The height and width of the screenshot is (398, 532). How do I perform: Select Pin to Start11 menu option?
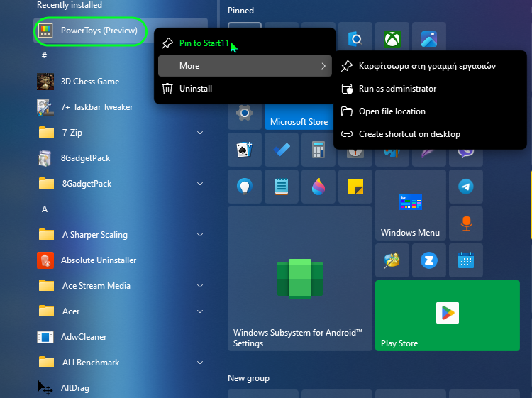click(x=204, y=43)
